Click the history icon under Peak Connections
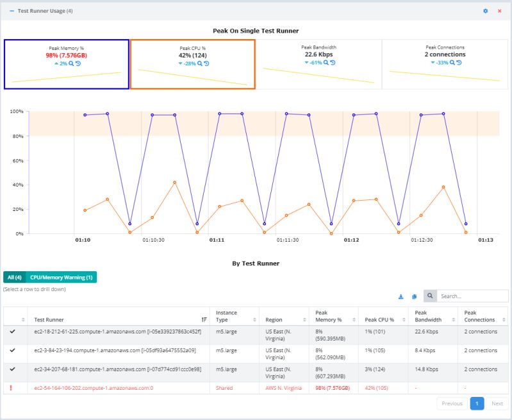 pos(459,62)
